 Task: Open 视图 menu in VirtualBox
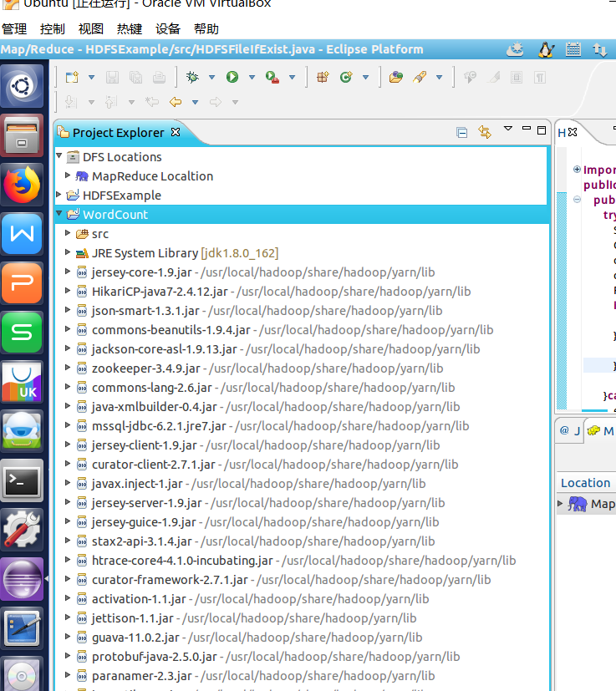pos(91,29)
